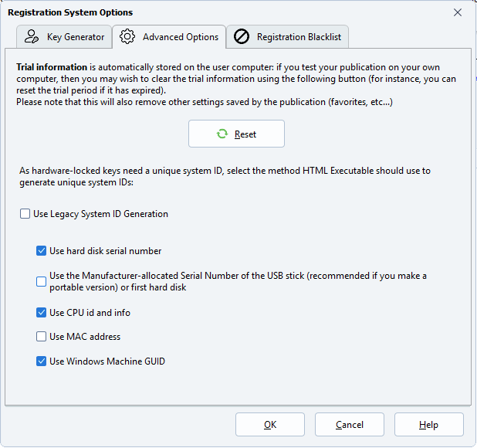This screenshot has height=448, width=477.
Task: Untick Use Windows Machine GUID
Action: click(x=42, y=361)
